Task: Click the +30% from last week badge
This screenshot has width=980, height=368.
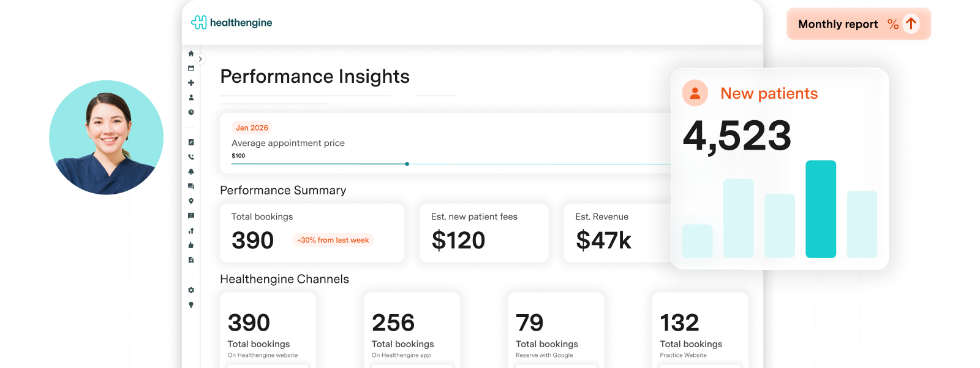Action: (333, 240)
